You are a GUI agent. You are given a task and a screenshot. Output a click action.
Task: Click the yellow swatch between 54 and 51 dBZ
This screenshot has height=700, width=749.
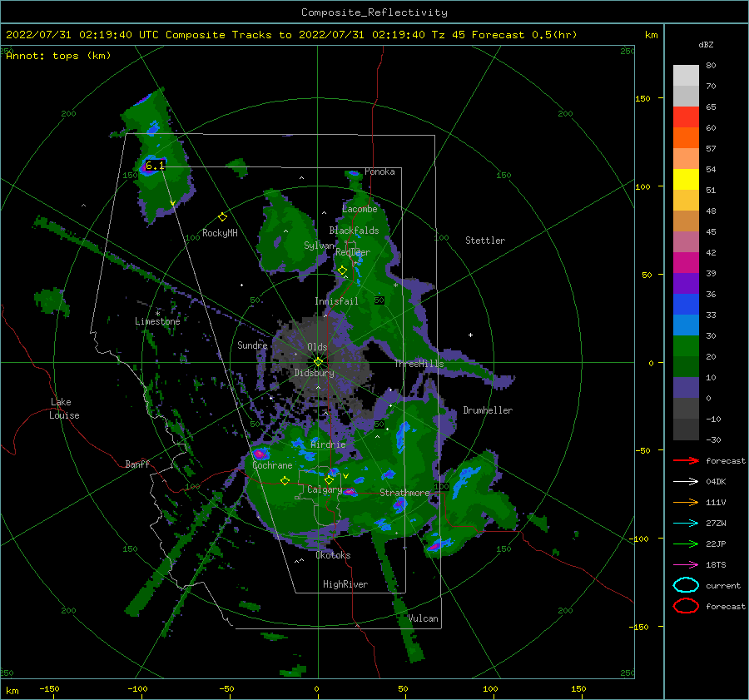click(x=686, y=180)
